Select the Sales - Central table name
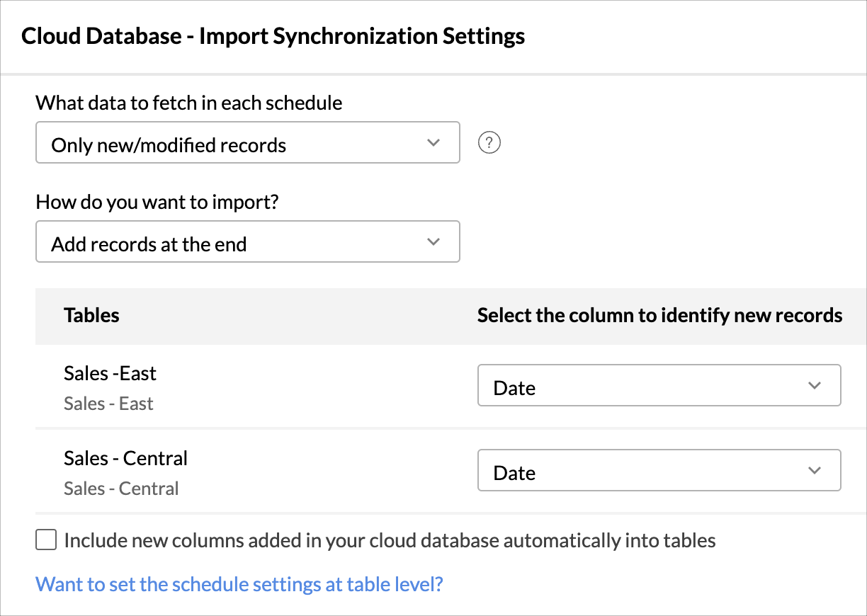 click(x=125, y=458)
